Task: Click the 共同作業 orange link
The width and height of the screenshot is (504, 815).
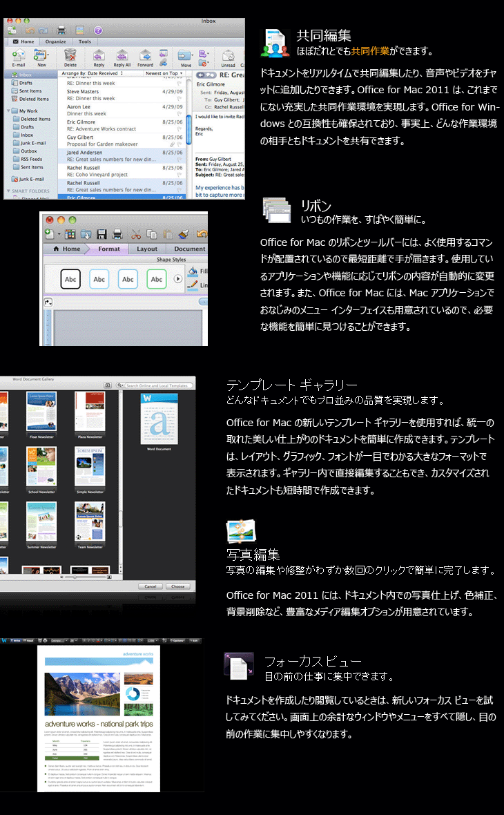Action: (370, 51)
